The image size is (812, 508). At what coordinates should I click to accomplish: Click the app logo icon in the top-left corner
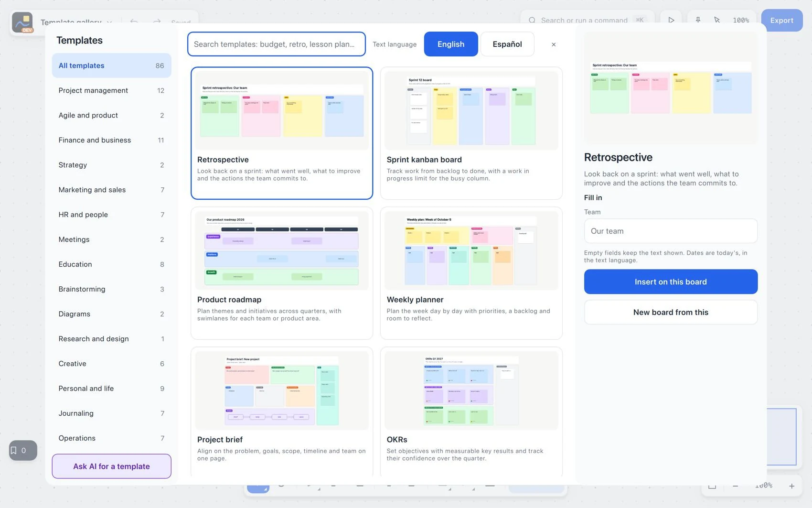(x=22, y=22)
